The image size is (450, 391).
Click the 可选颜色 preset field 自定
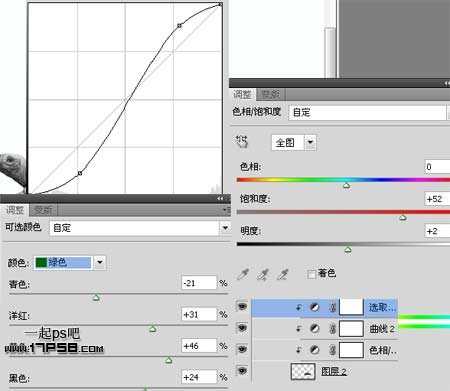134,228
